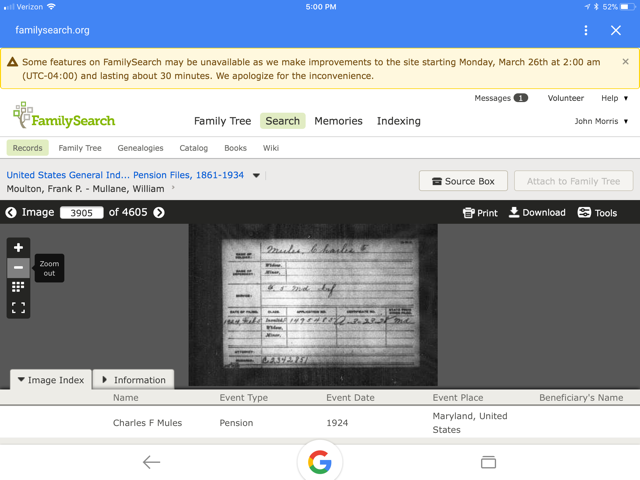Viewport: 640px width, 480px height.
Task: Open the Family Tree main menu
Action: 222,121
